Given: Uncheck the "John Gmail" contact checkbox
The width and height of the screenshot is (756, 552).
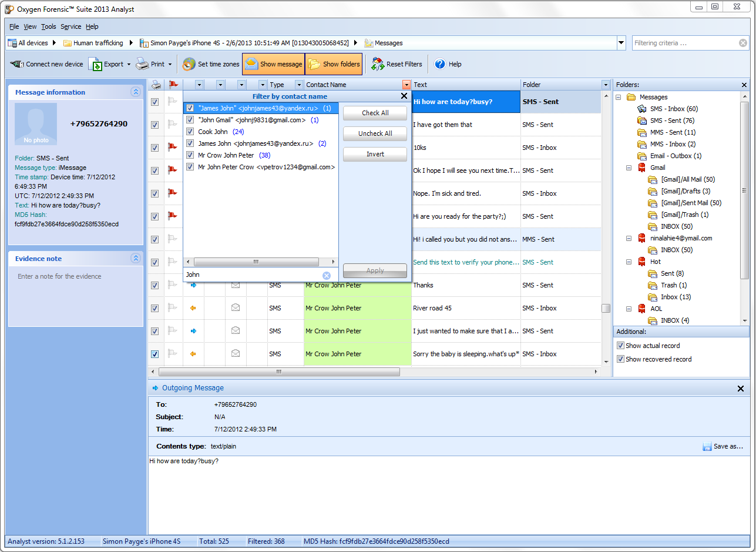Looking at the screenshot, I should (x=190, y=120).
